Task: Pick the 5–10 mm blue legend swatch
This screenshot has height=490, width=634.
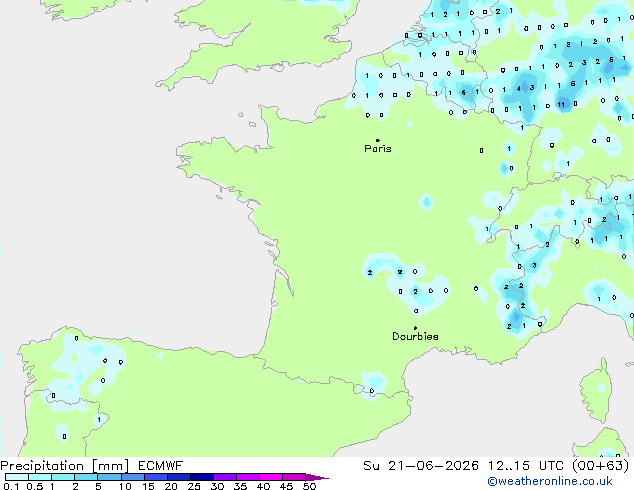Action: pos(109,477)
